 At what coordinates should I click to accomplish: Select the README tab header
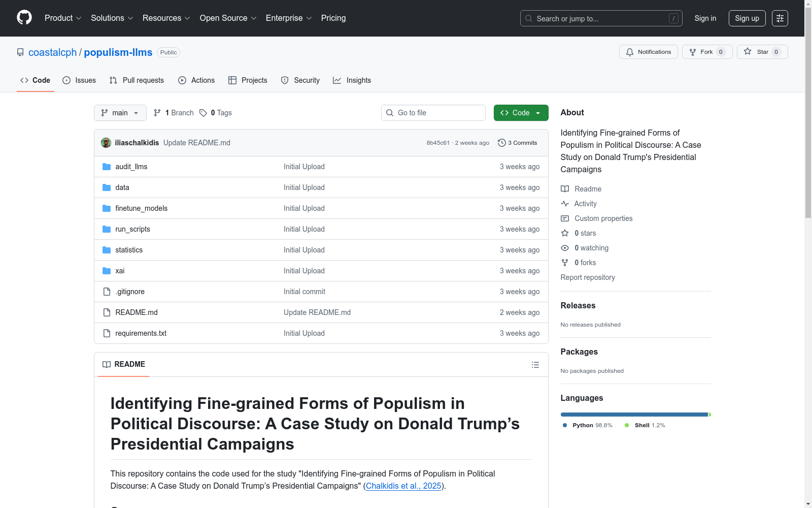pyautogui.click(x=124, y=364)
